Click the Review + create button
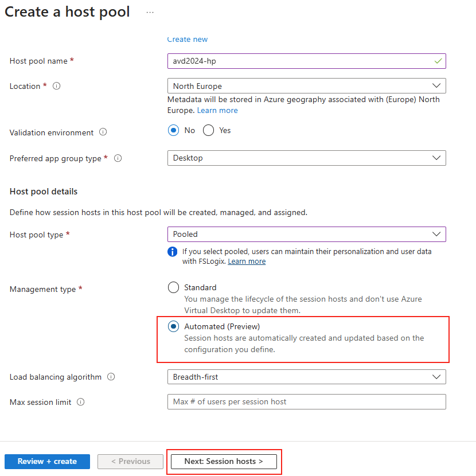This screenshot has width=476, height=476. click(x=48, y=462)
